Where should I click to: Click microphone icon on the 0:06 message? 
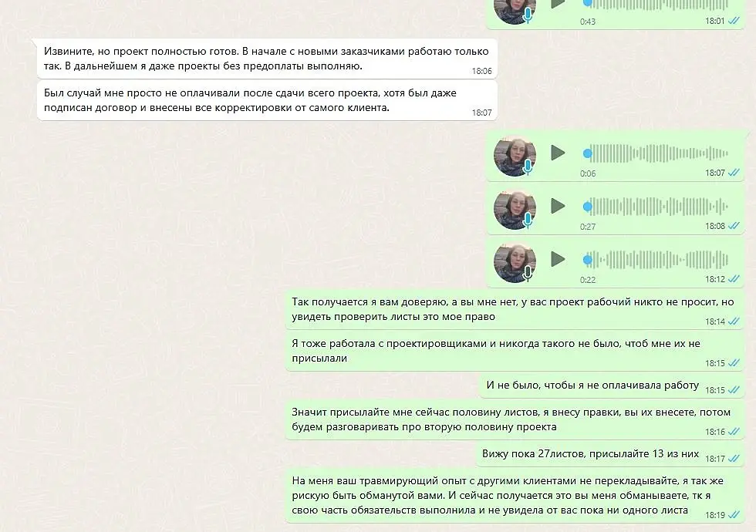528,167
